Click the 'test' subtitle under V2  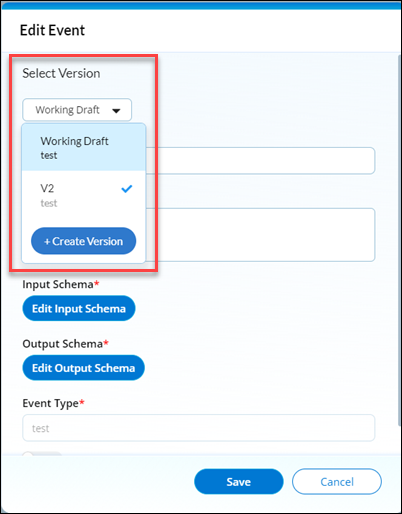49,203
